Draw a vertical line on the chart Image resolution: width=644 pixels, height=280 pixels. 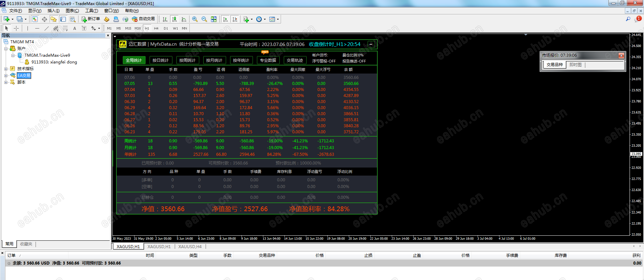28,28
